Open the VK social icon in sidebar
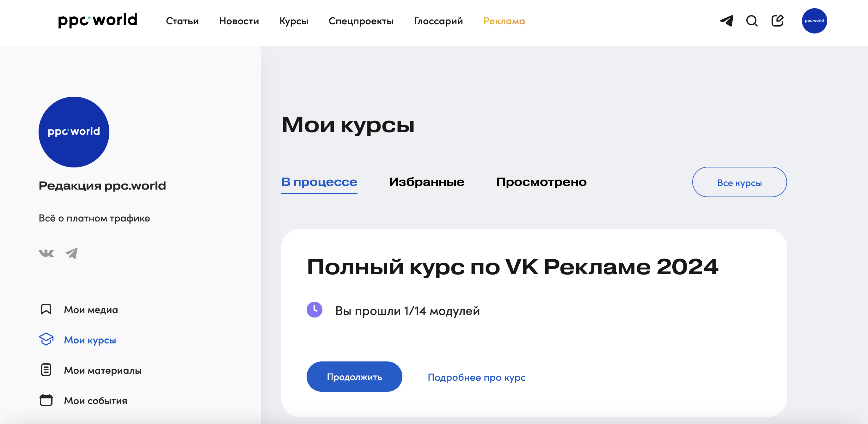The width and height of the screenshot is (868, 424). (x=46, y=253)
